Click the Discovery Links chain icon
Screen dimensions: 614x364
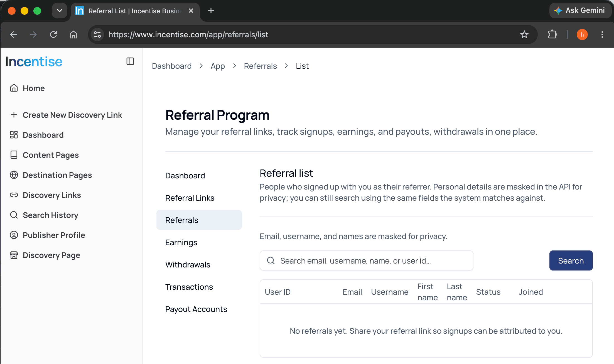[14, 195]
